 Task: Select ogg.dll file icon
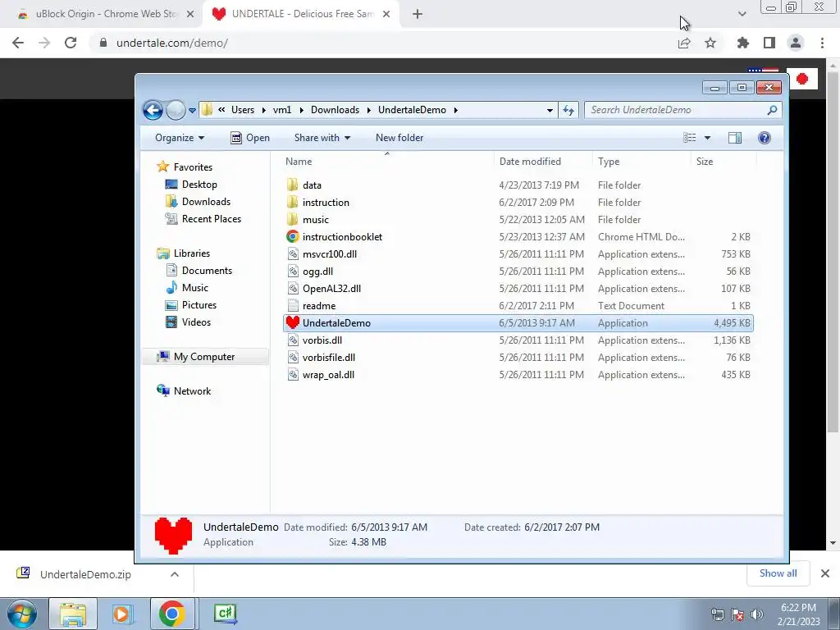pyautogui.click(x=293, y=271)
